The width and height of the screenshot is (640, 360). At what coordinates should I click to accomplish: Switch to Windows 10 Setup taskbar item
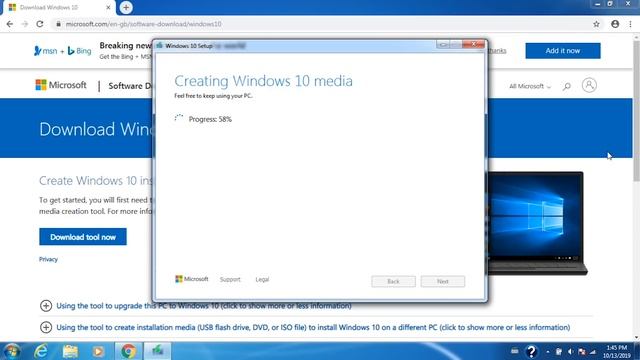tap(158, 351)
